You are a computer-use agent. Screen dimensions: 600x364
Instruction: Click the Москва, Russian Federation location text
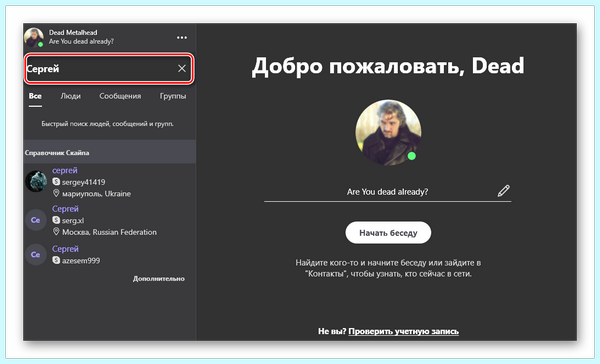click(x=109, y=232)
